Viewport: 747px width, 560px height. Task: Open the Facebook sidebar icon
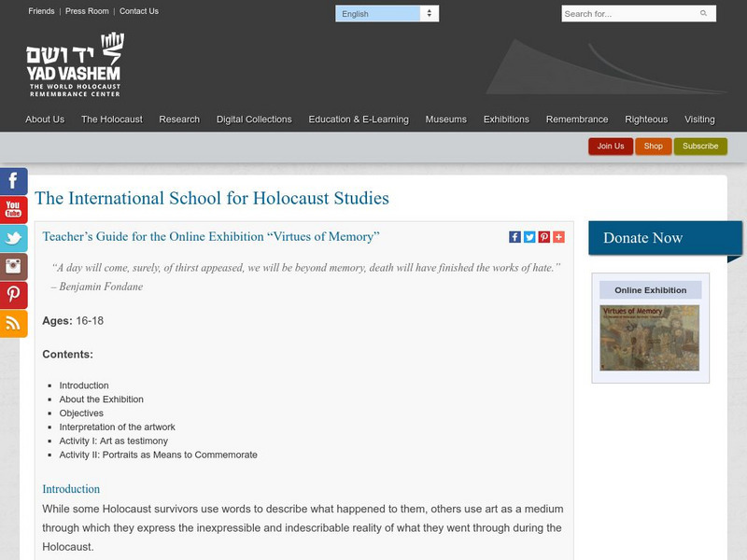click(x=13, y=181)
